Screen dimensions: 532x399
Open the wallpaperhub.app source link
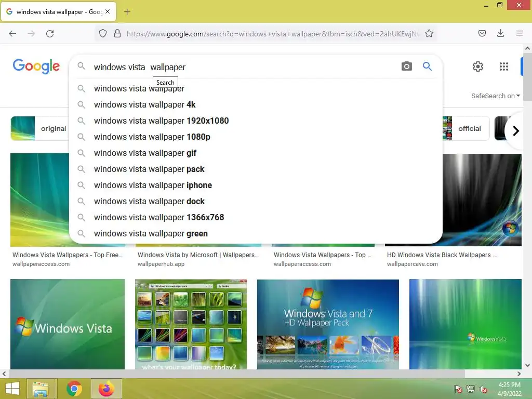[161, 264]
